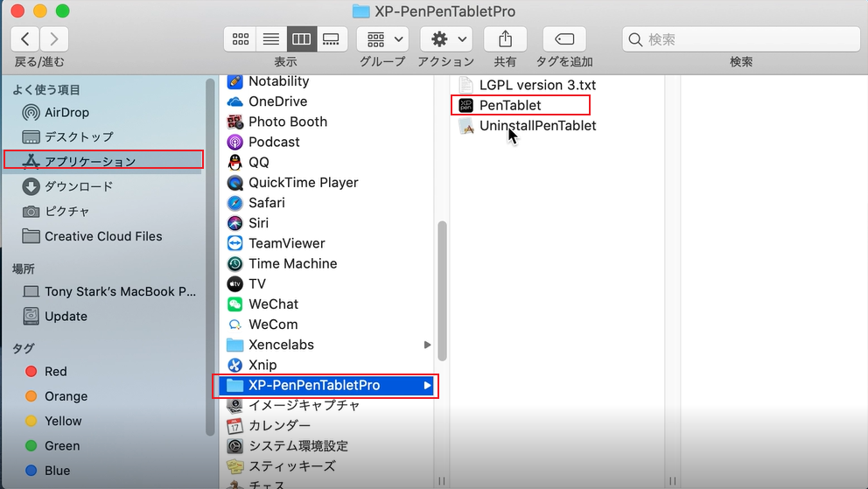This screenshot has height=489, width=868.
Task: Filter by the Orange tag
Action: (57, 396)
